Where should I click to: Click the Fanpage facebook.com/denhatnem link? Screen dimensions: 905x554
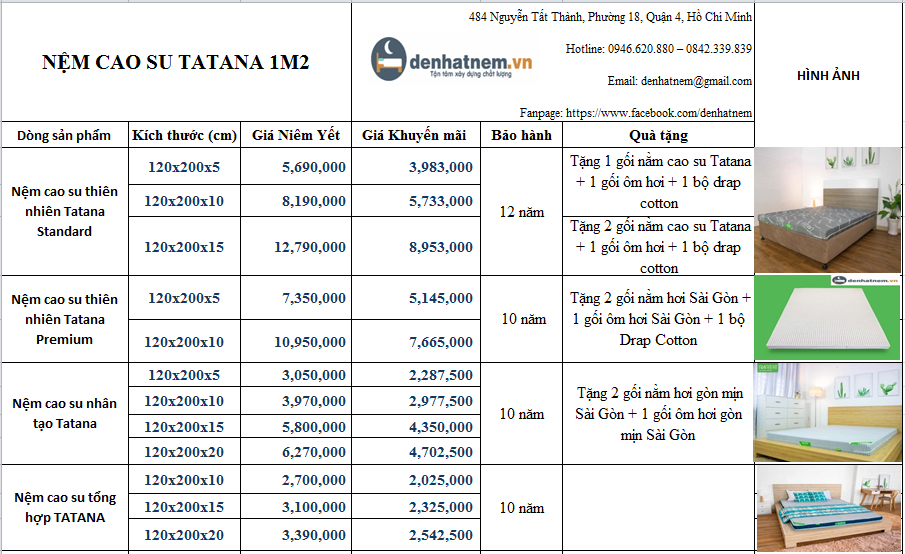tap(635, 113)
